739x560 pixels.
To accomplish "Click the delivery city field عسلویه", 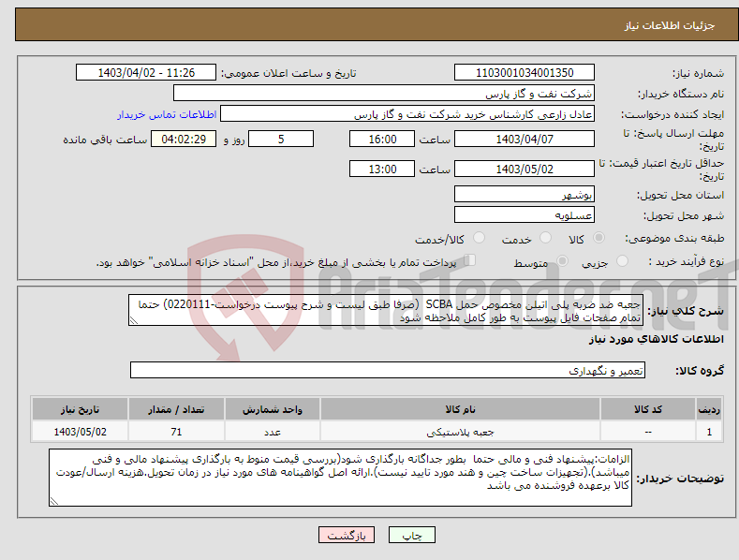I will pyautogui.click(x=525, y=215).
